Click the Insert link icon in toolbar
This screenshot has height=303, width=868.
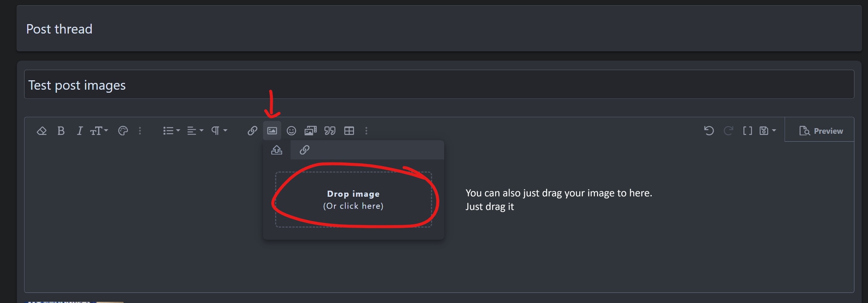pyautogui.click(x=252, y=131)
